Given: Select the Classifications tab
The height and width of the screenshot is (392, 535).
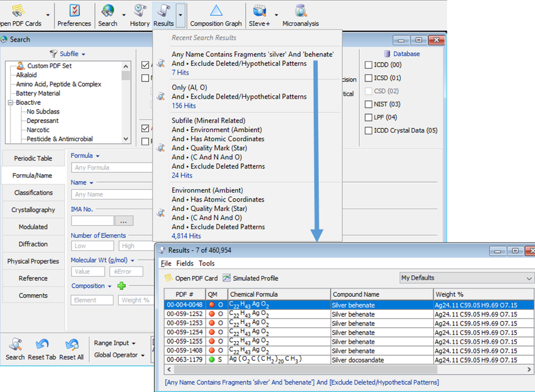Looking at the screenshot, I should (x=33, y=193).
